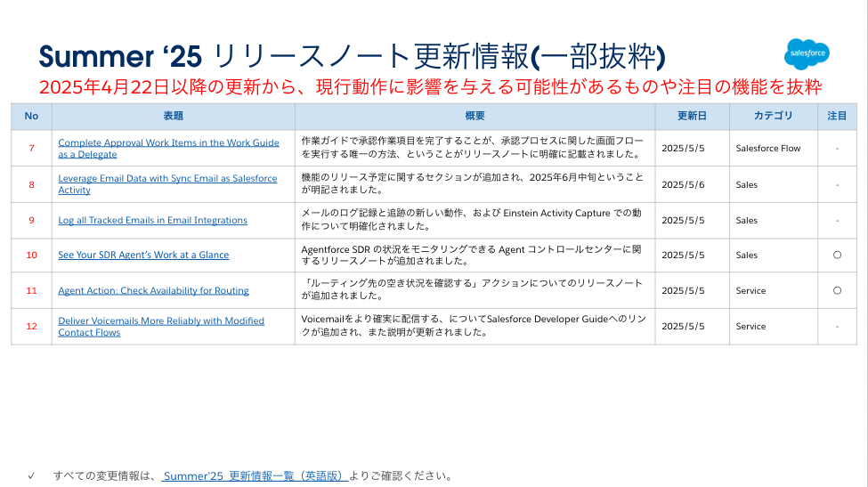Viewport: 868px width, 487px height.
Task: Click the circle mark in row 11
Action: click(x=837, y=290)
